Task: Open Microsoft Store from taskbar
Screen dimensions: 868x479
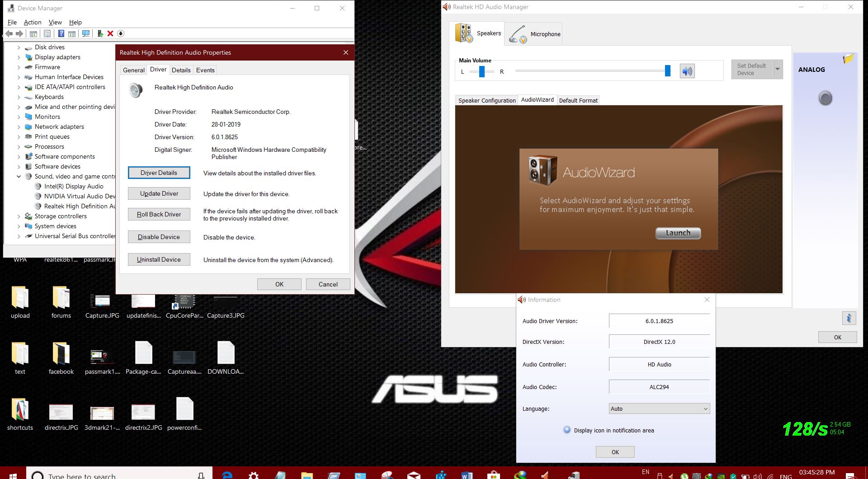Action: (x=494, y=474)
